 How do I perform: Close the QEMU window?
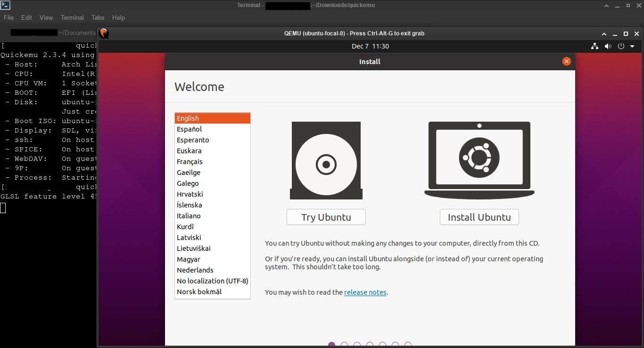[x=636, y=33]
